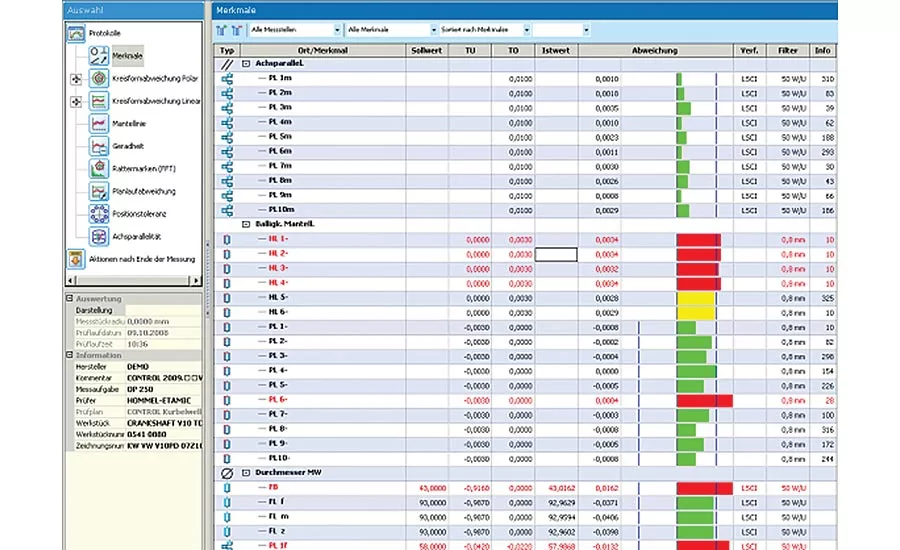Image resolution: width=900 pixels, height=550 pixels.
Task: Select the Geradheit icon
Action: pos(99,146)
